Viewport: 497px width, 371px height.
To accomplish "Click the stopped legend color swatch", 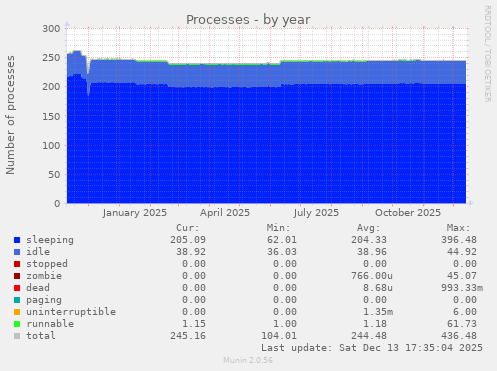I will click(x=17, y=264).
